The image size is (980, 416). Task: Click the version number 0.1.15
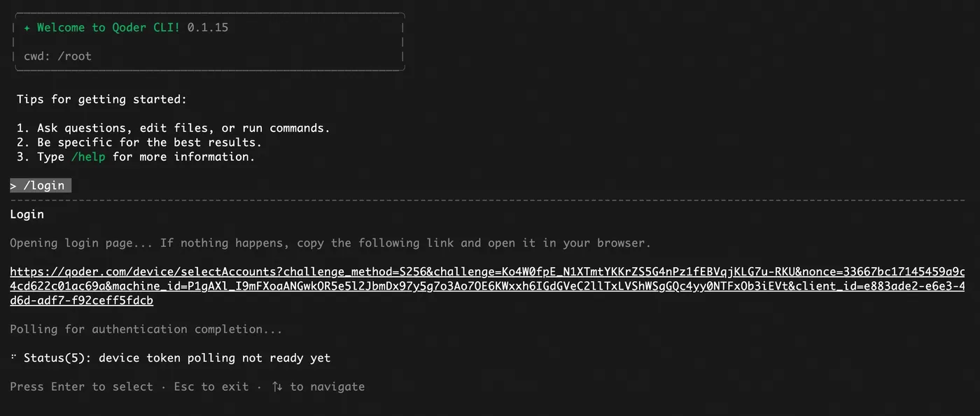coord(208,28)
